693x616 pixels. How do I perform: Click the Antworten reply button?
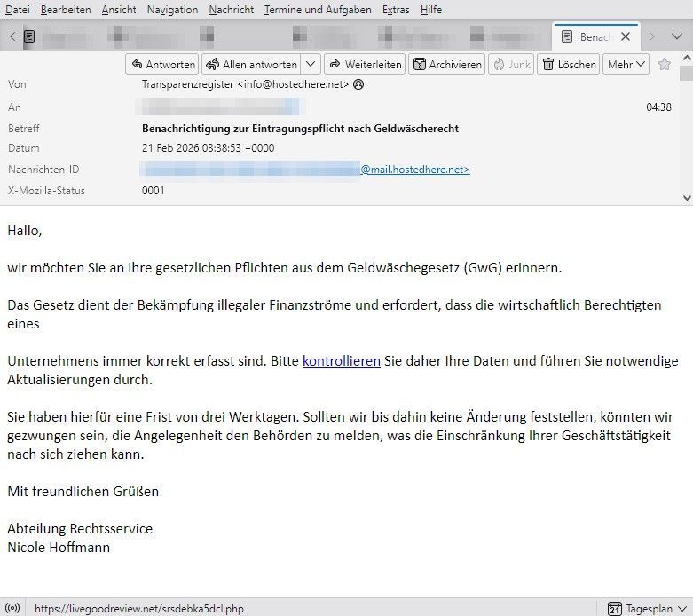(x=162, y=65)
